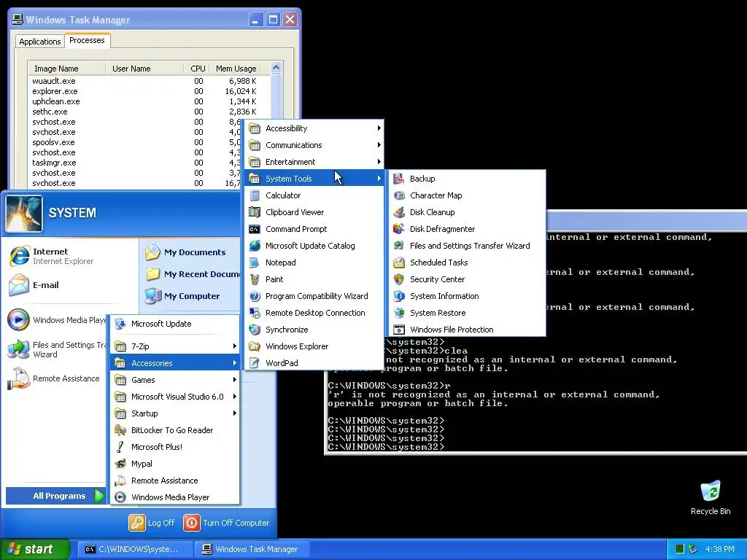Click the Log Off button

pos(152,523)
